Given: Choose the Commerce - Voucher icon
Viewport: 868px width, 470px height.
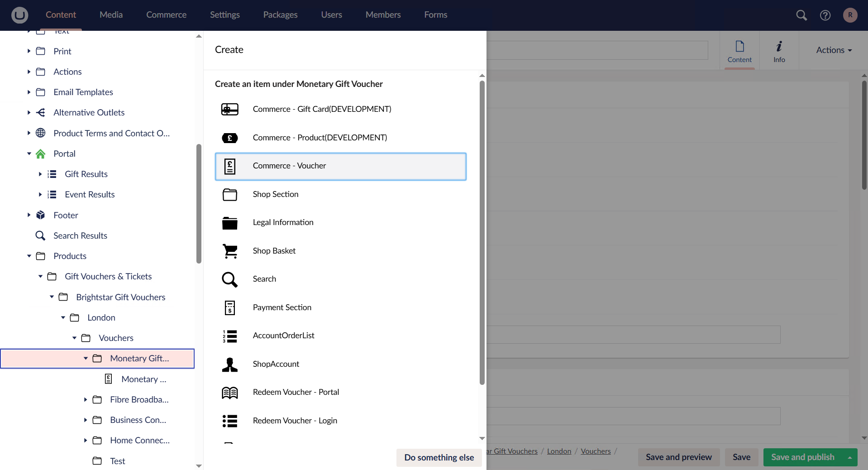Looking at the screenshot, I should pyautogui.click(x=229, y=166).
